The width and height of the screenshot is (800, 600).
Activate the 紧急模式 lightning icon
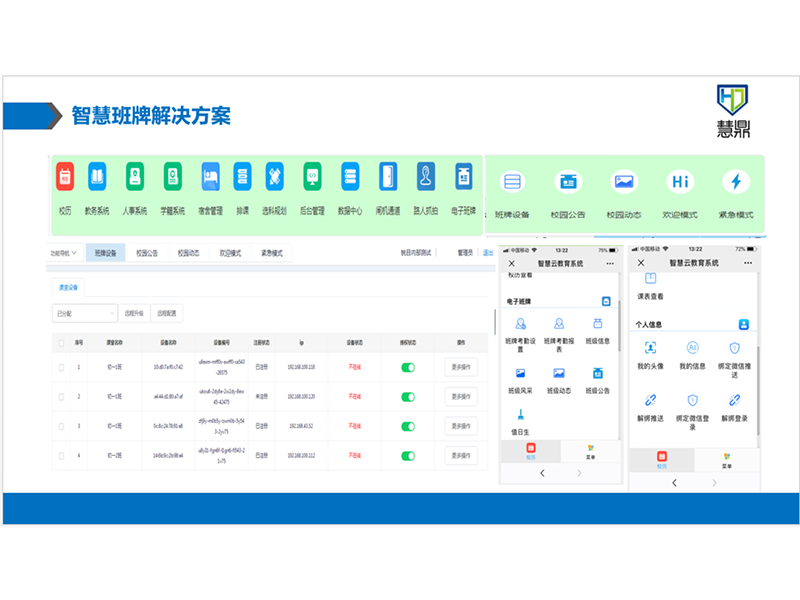click(736, 182)
